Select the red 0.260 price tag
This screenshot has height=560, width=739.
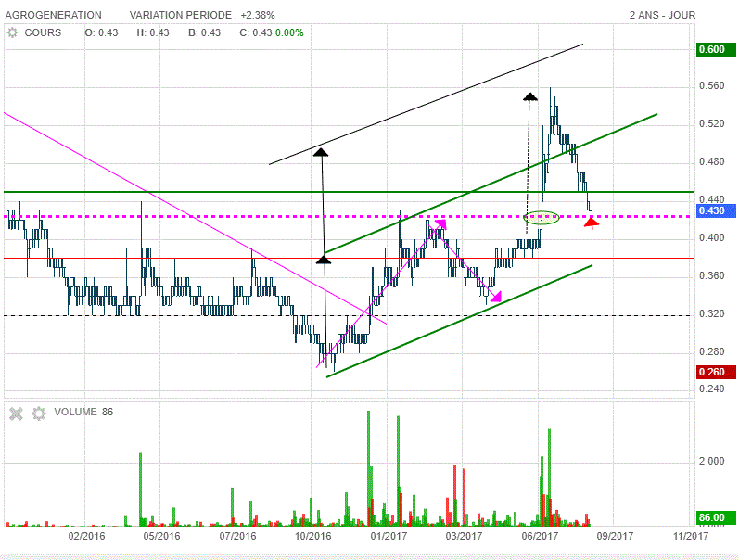716,372
